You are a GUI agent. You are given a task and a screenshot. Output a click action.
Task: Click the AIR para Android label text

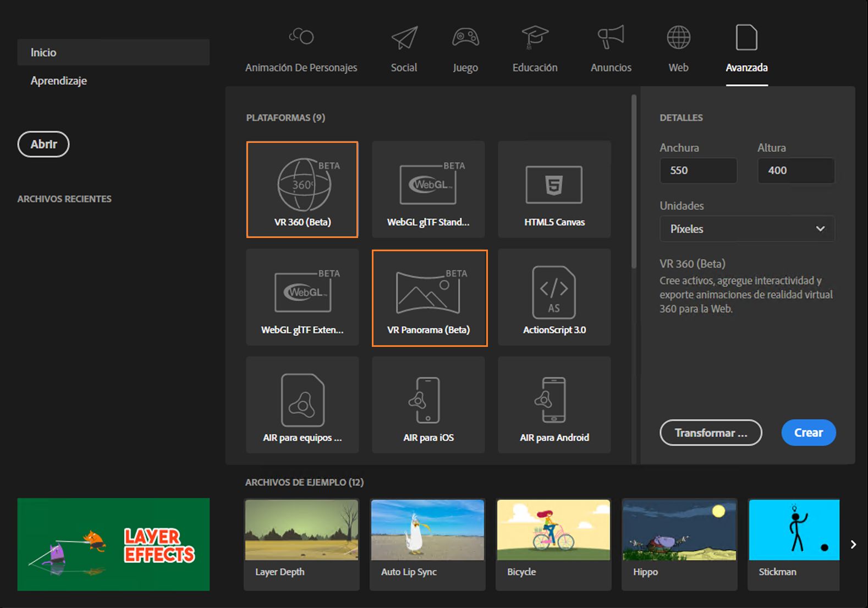point(554,438)
